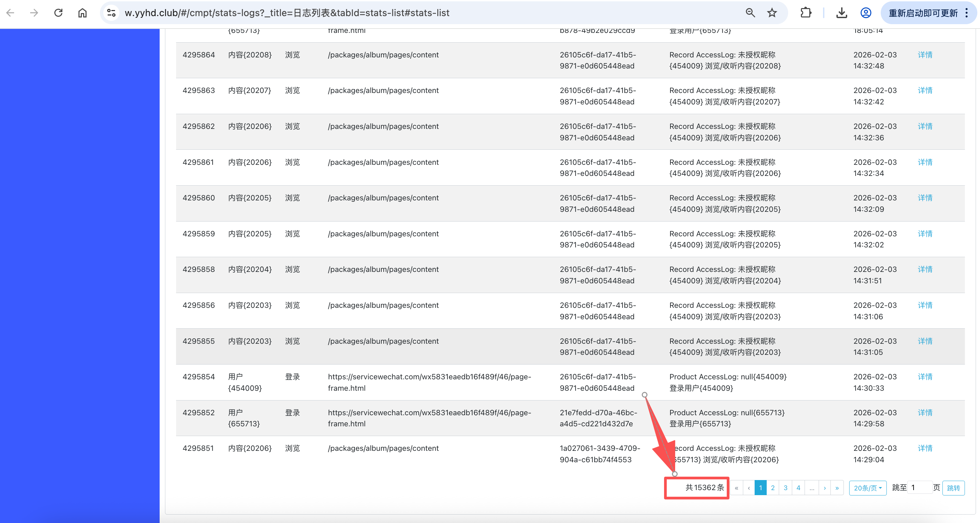Open 详情 for log 4295864
Image resolution: width=980 pixels, height=523 pixels.
point(925,55)
